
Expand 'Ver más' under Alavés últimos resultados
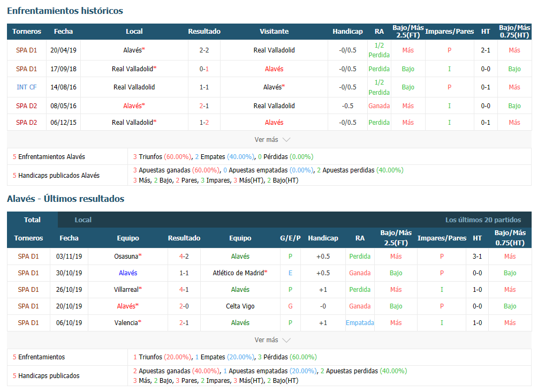point(272,340)
